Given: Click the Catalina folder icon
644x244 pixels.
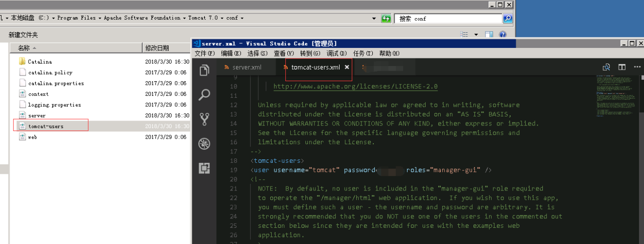Looking at the screenshot, I should click(x=22, y=62).
